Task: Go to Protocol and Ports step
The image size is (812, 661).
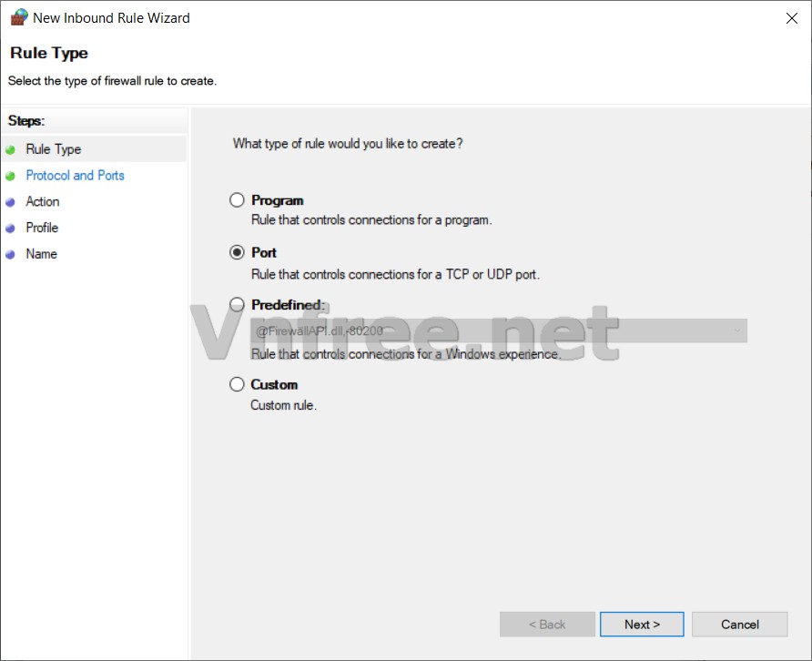Action: coord(75,176)
